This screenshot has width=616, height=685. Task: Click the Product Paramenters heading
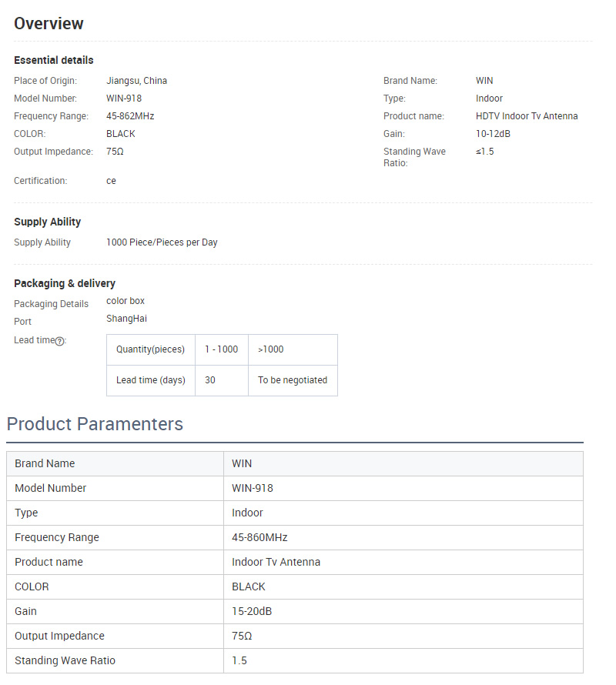coord(95,424)
